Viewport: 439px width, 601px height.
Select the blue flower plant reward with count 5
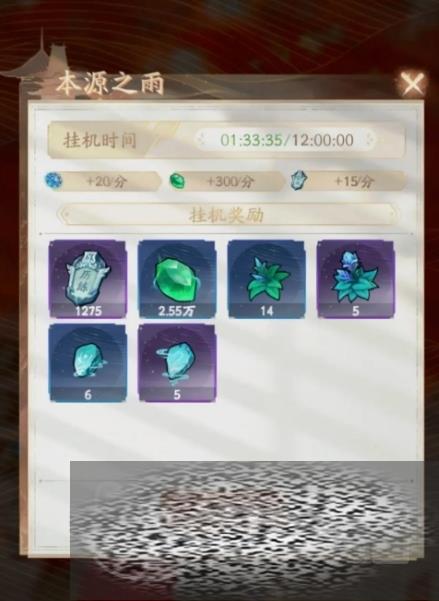click(x=355, y=279)
